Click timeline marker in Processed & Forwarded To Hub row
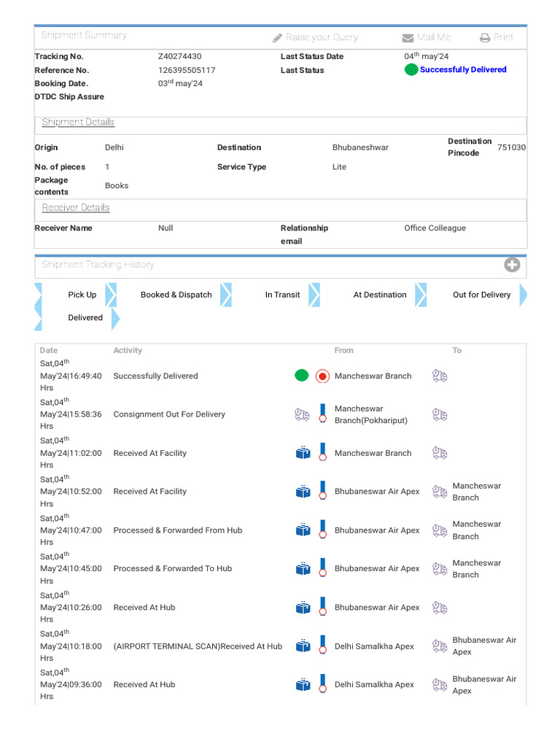560x747 pixels. pos(322,568)
